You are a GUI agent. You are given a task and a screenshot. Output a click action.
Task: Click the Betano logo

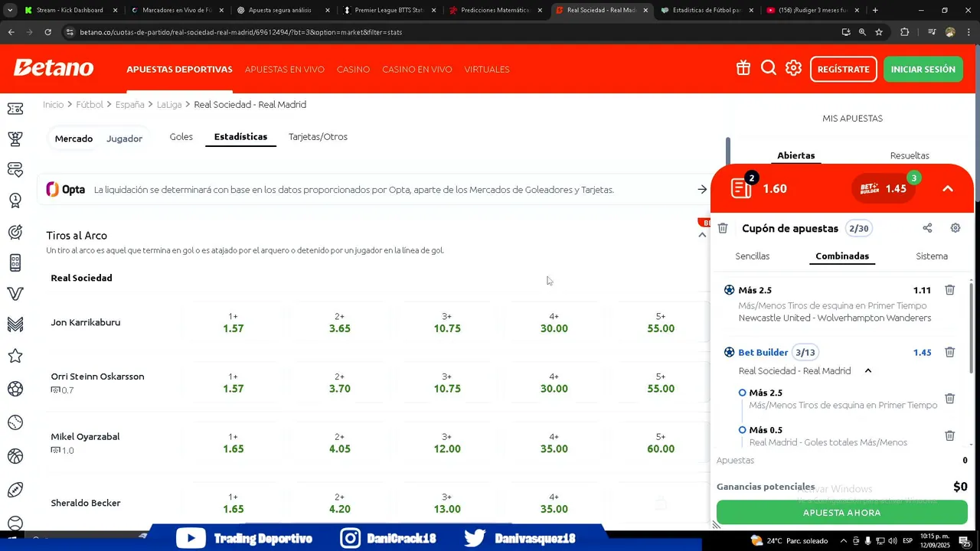[54, 68]
